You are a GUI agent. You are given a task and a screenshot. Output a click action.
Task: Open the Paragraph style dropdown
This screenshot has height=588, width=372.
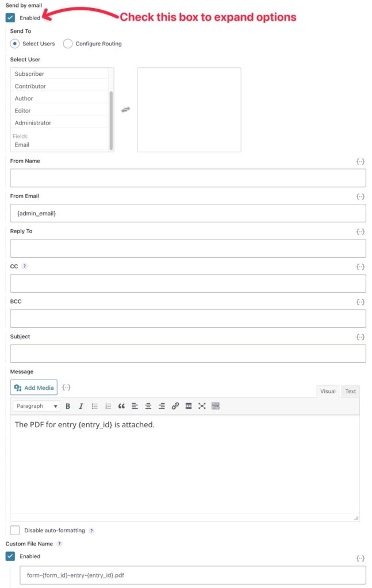(36, 406)
